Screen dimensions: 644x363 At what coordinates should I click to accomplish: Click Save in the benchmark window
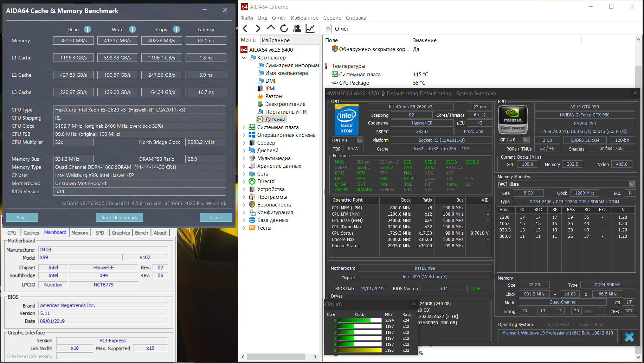(22, 217)
